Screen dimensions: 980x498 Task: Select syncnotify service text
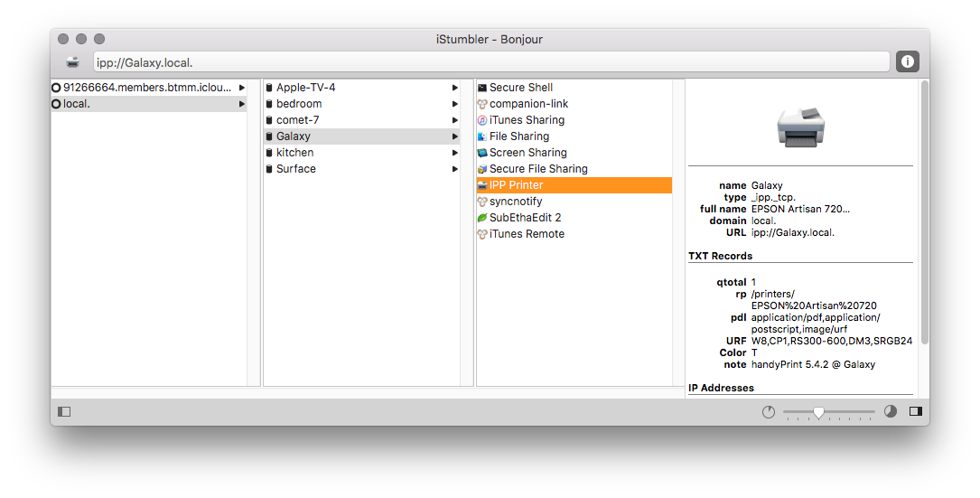tap(516, 202)
